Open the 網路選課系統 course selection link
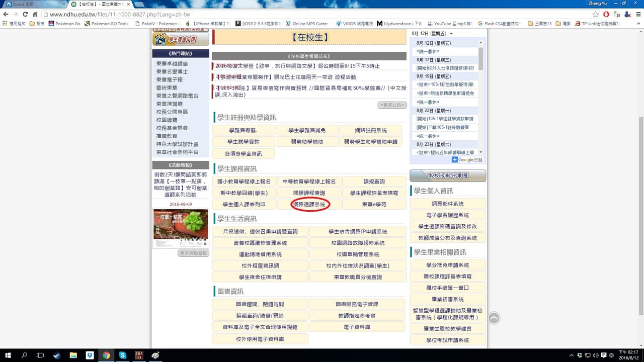The height and width of the screenshot is (362, 644). [x=309, y=205]
